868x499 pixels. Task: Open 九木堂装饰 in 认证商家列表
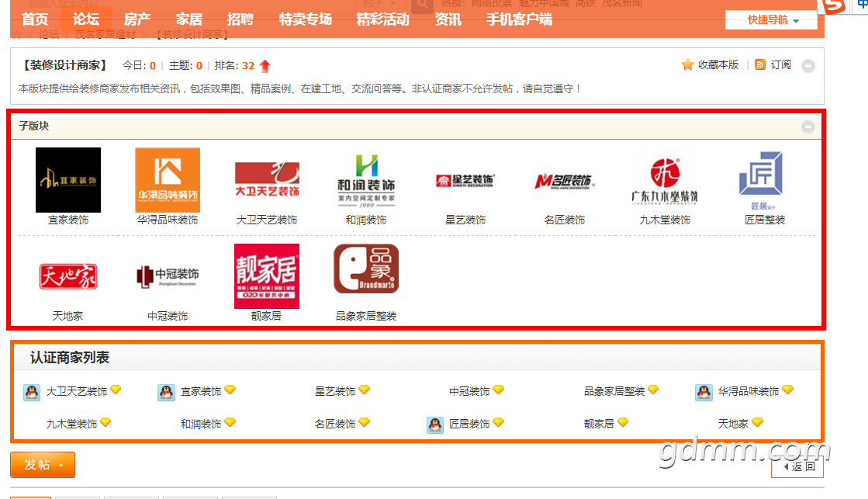point(71,424)
